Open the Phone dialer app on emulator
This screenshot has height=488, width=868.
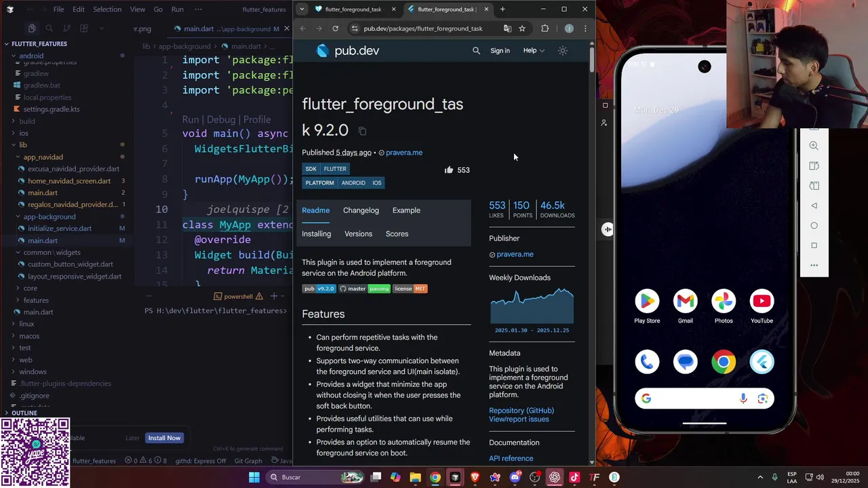[x=647, y=362]
